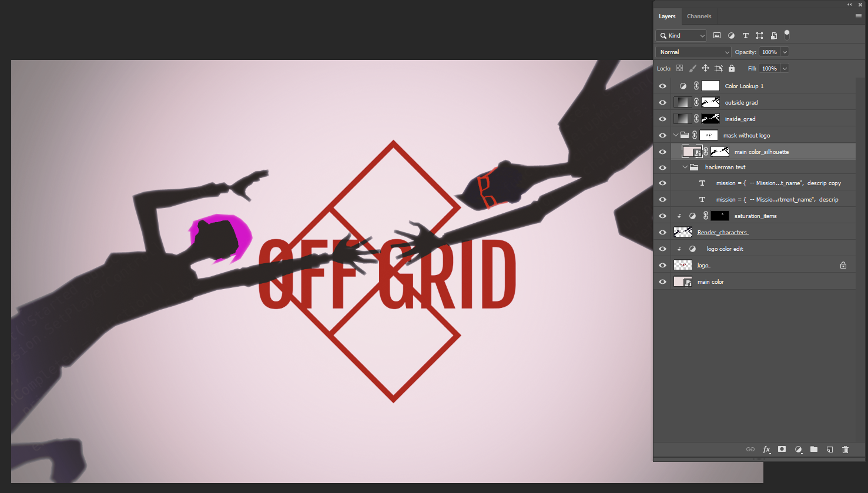868x493 pixels.
Task: Lock transparent pixels
Action: click(x=680, y=68)
